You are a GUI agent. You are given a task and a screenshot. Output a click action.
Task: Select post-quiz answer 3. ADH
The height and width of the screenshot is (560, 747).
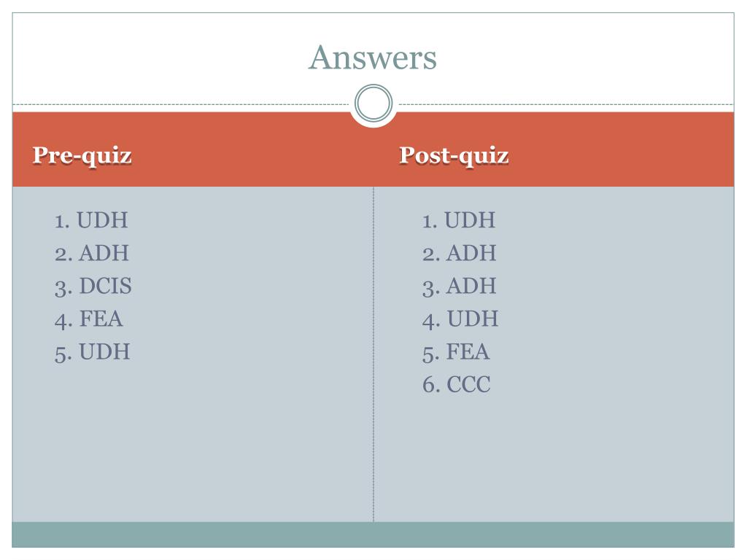pos(460,286)
